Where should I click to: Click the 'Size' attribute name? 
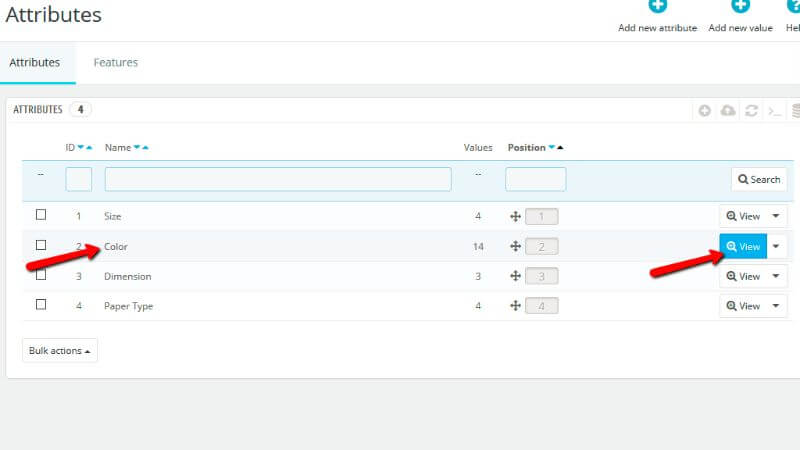pos(113,216)
